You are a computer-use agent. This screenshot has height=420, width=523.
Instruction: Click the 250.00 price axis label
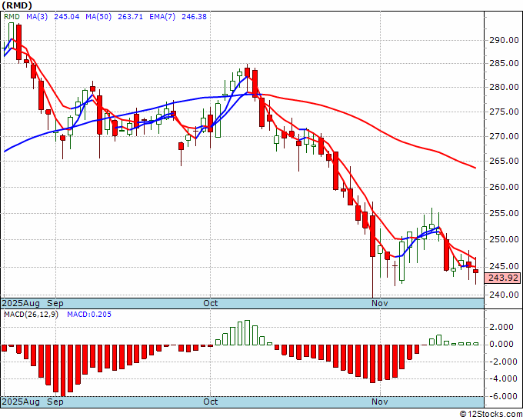pyautogui.click(x=504, y=239)
